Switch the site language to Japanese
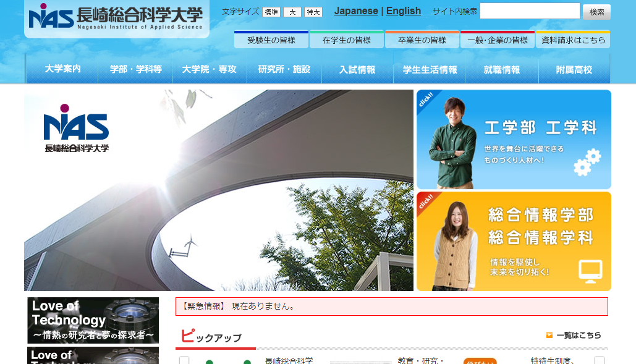The width and height of the screenshot is (636, 364). point(356,11)
